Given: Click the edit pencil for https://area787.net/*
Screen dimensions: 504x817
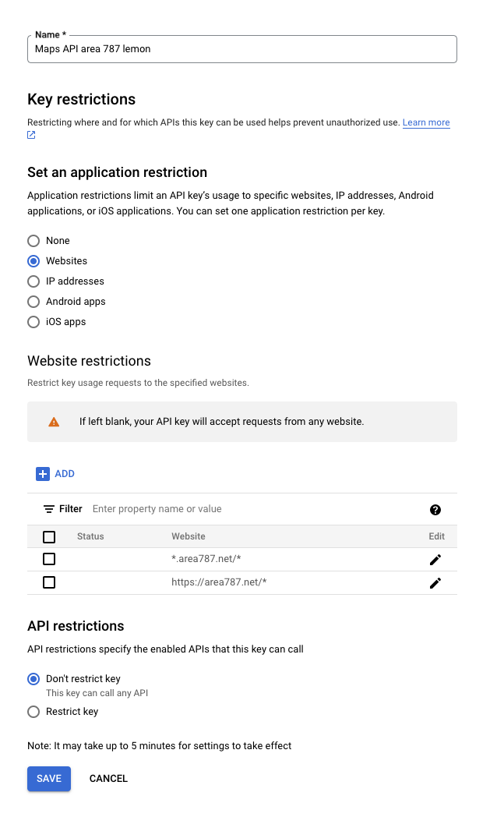Looking at the screenshot, I should 435,582.
